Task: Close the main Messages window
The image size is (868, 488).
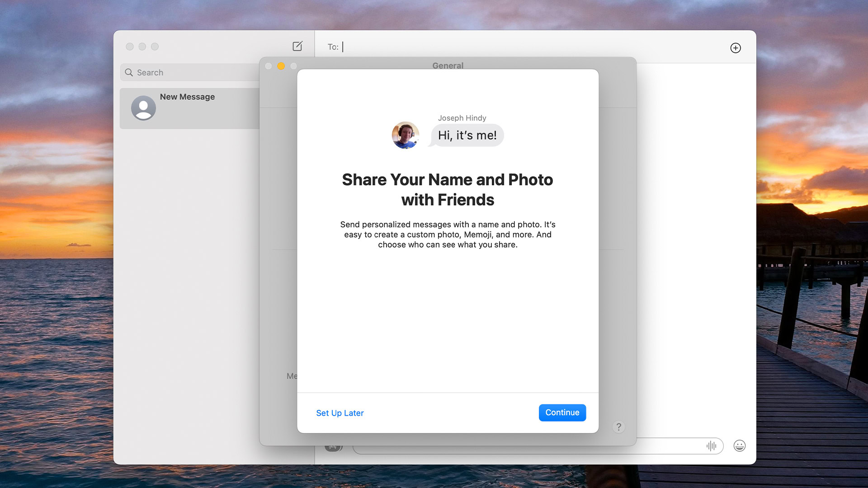Action: point(130,47)
